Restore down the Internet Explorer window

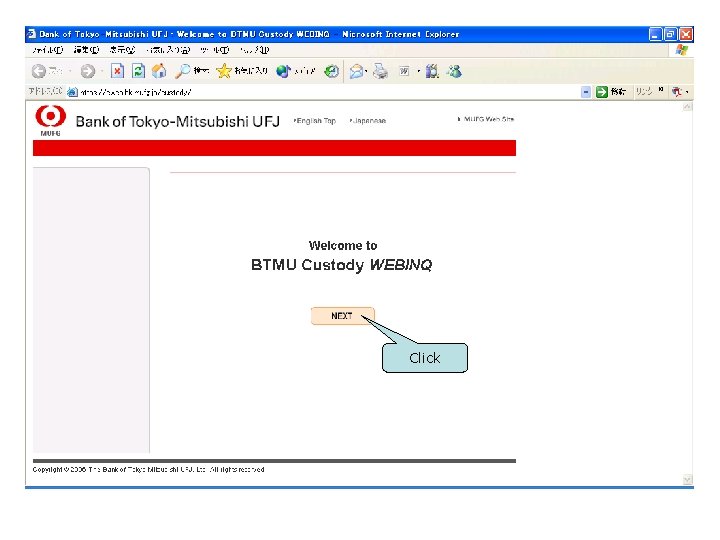coord(670,34)
